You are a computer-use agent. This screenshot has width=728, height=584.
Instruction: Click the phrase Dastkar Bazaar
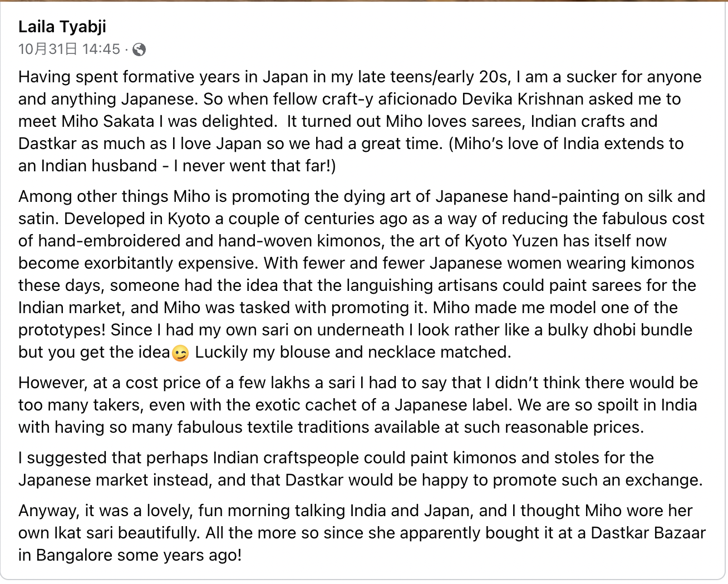point(648,533)
